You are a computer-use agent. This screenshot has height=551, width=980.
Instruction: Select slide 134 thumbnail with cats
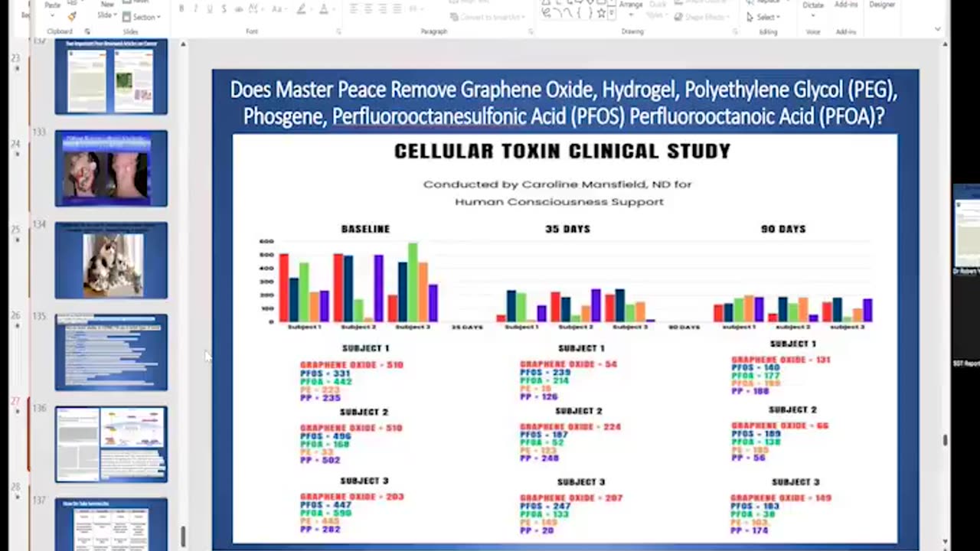(111, 260)
